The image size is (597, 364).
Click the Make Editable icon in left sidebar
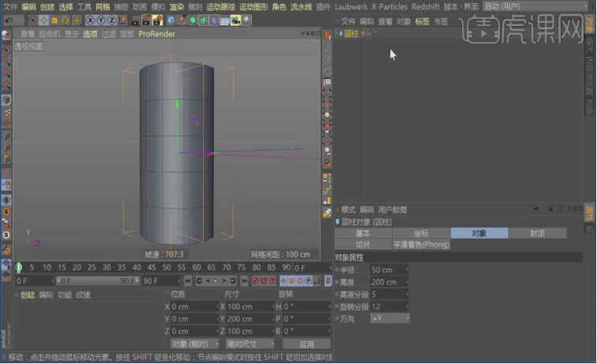6,36
